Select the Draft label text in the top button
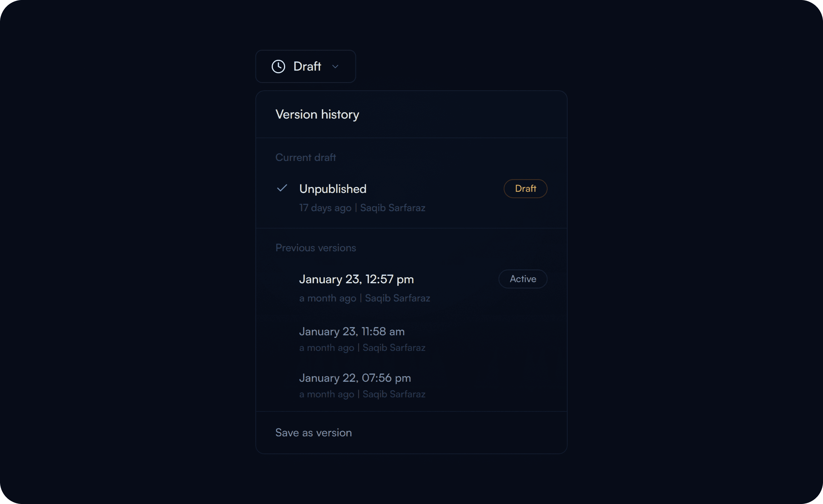823x504 pixels. coord(307,66)
